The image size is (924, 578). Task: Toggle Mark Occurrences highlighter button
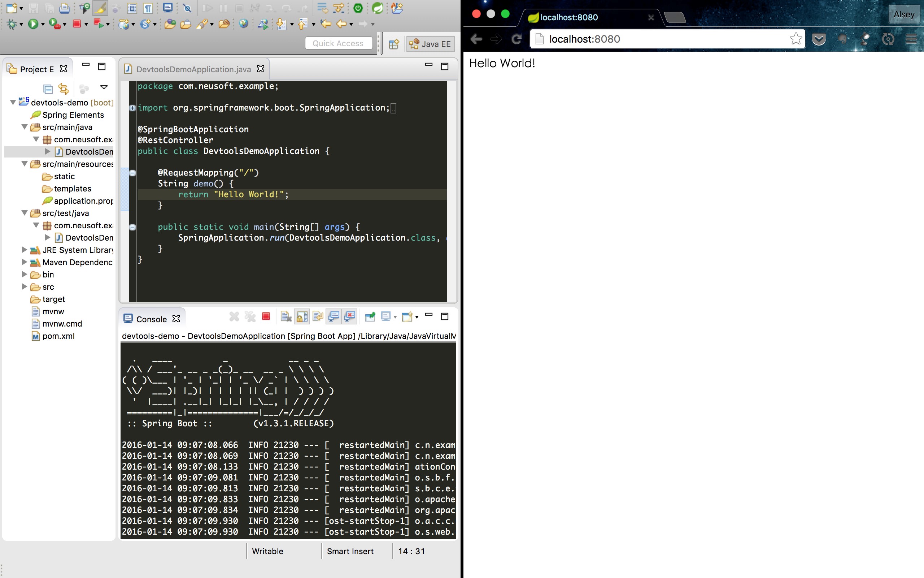[x=101, y=8]
